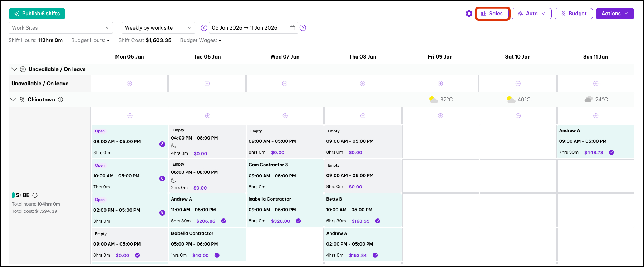The height and width of the screenshot is (267, 644).
Task: Go to next week with right arrow
Action: click(303, 28)
